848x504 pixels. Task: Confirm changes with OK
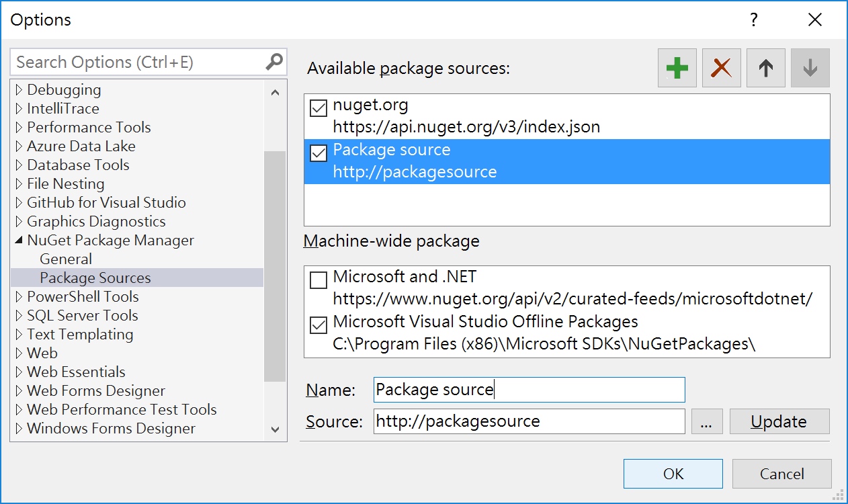click(673, 474)
